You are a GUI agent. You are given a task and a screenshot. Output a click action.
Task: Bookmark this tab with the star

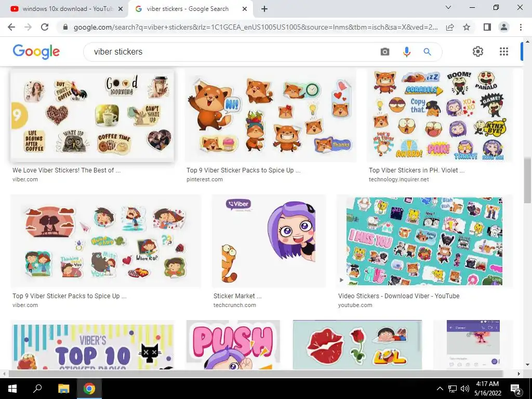(467, 27)
